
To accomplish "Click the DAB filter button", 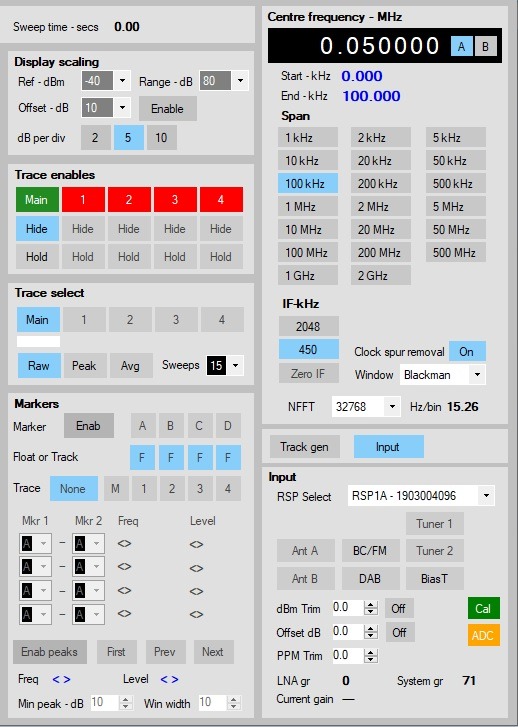I will click(371, 578).
